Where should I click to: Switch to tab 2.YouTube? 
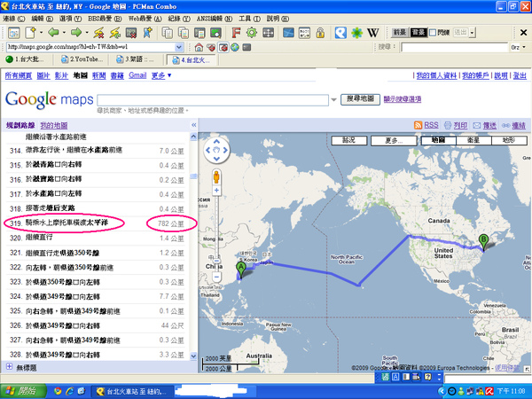tap(82, 59)
